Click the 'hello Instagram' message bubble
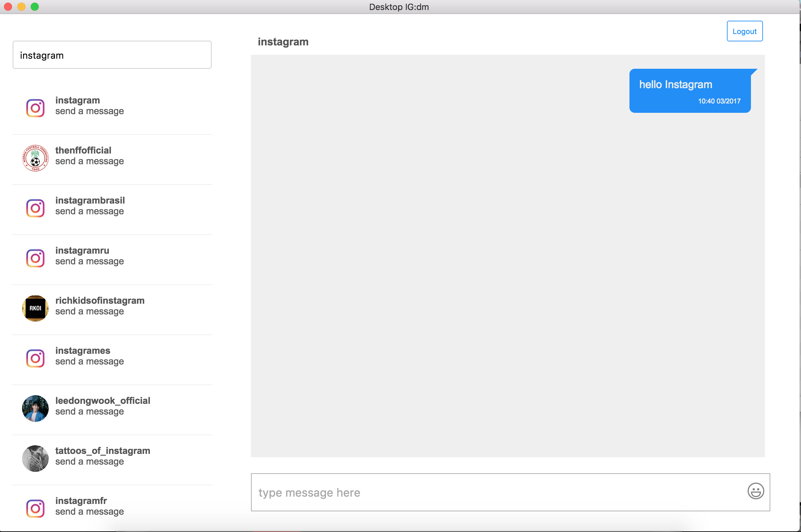Image resolution: width=801 pixels, height=532 pixels. [690, 90]
